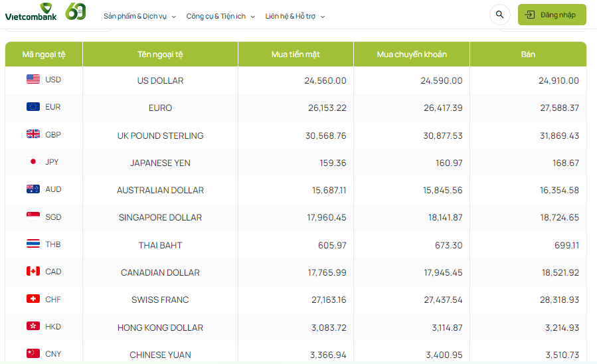This screenshot has height=364, width=597.
Task: Click the JPY flag icon
Action: (x=33, y=161)
